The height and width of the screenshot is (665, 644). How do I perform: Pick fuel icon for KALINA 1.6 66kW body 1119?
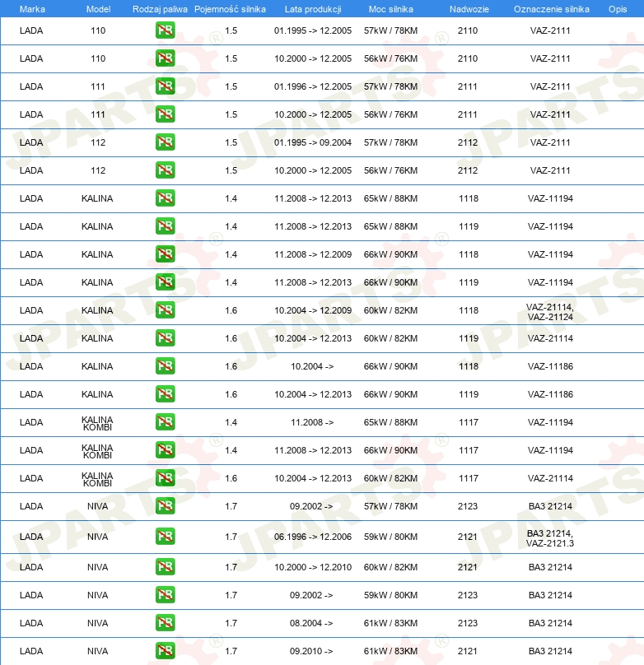pyautogui.click(x=165, y=394)
